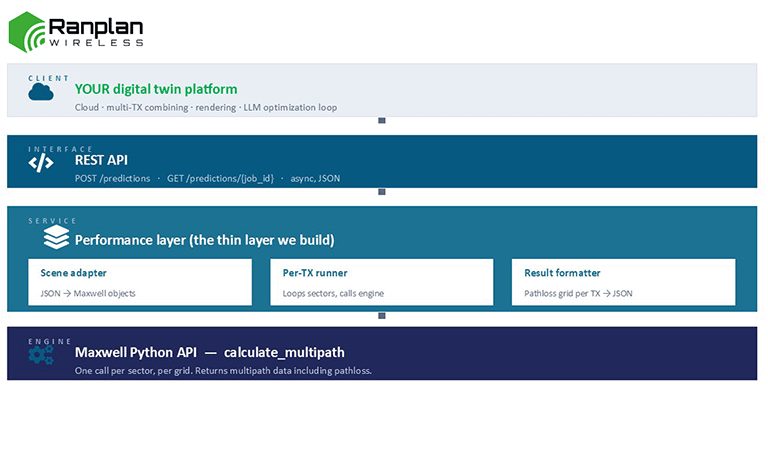Click POST /predictions endpoint text
Viewport: 768px width, 450px height.
113,179
